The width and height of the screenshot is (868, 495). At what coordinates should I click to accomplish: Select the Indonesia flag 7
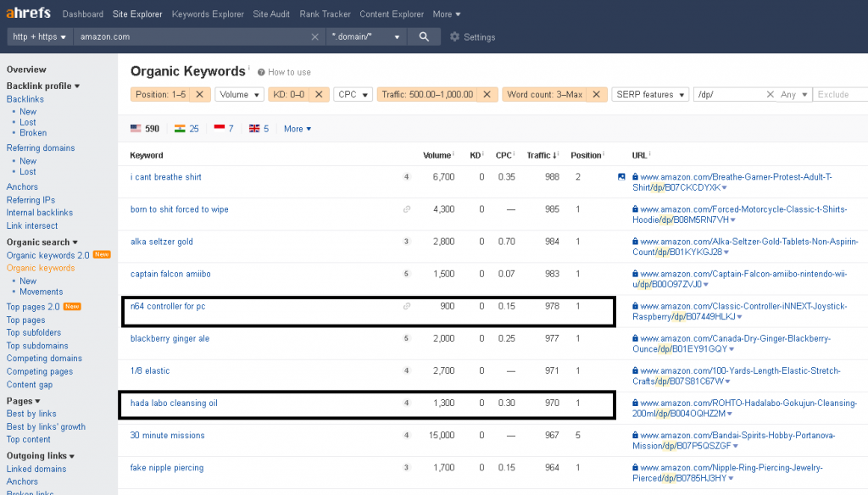click(x=224, y=129)
